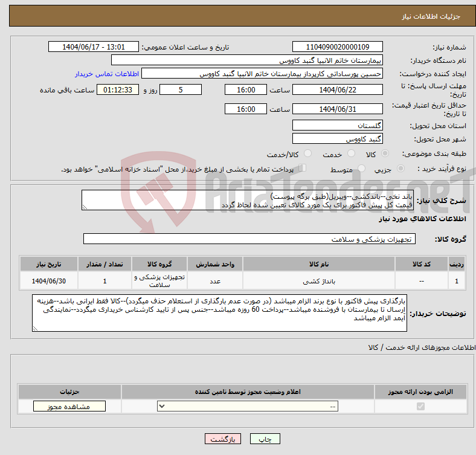Grab the resize handle of buyer notes box
The width and height of the screenshot is (476, 455).
click(x=36, y=328)
